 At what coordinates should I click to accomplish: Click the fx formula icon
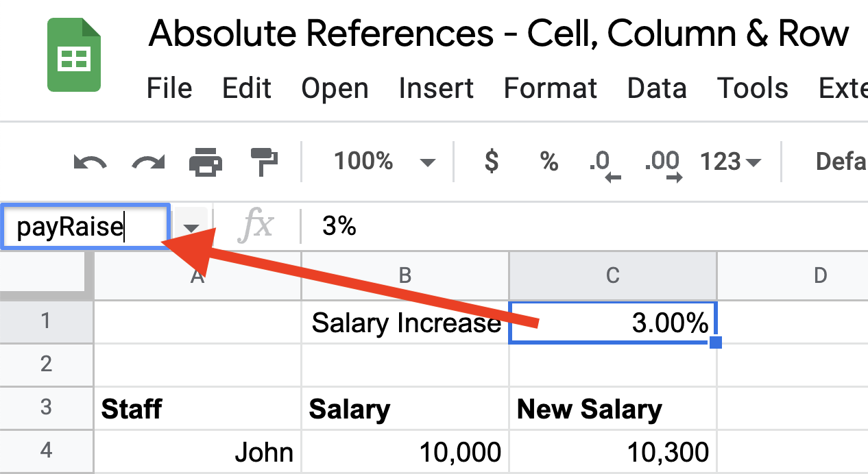[255, 226]
